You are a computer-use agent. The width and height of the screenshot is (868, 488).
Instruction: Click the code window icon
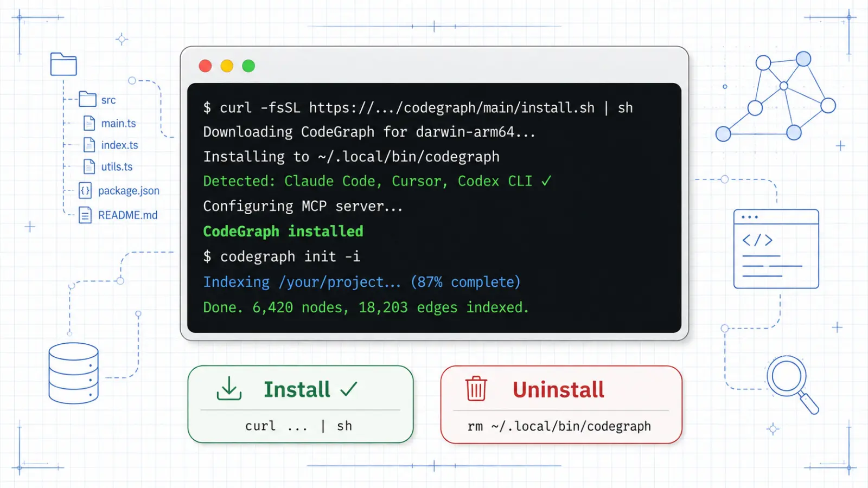(x=776, y=249)
